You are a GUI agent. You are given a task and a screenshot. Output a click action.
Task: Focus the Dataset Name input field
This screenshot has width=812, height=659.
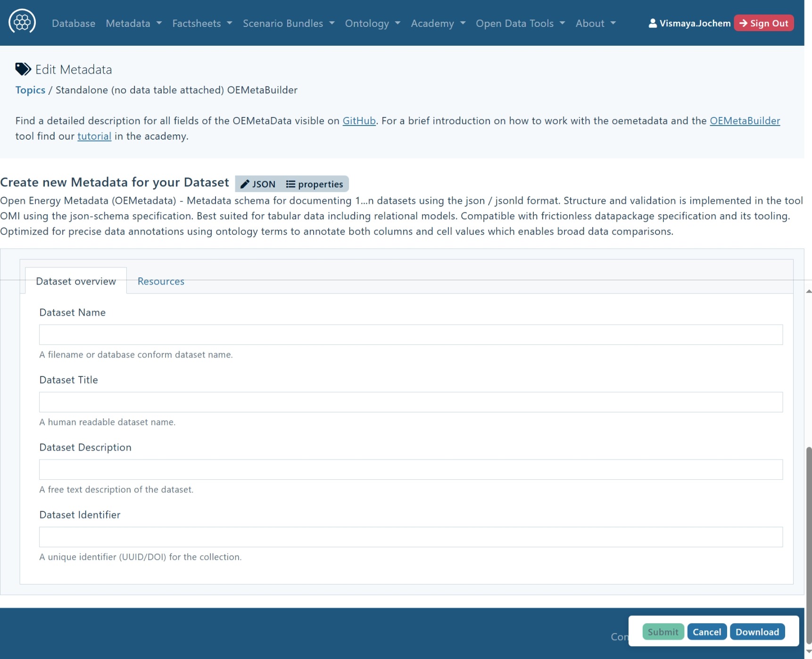(411, 334)
